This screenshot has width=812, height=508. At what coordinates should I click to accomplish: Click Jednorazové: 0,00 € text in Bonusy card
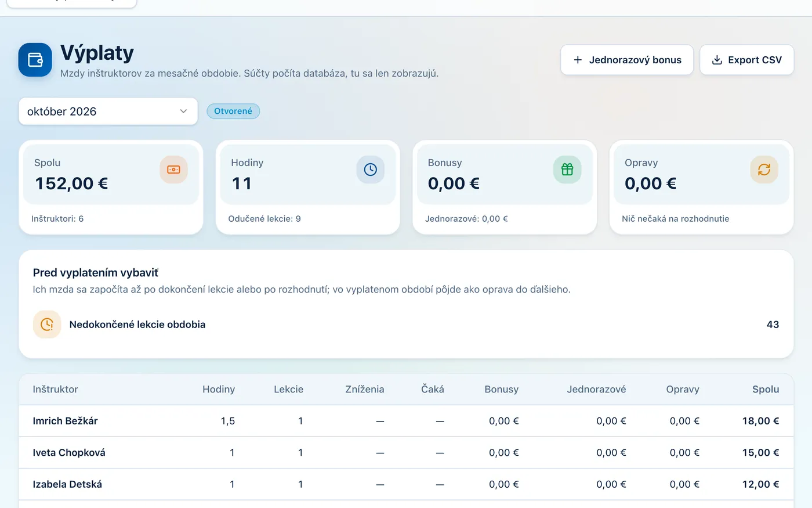(466, 219)
